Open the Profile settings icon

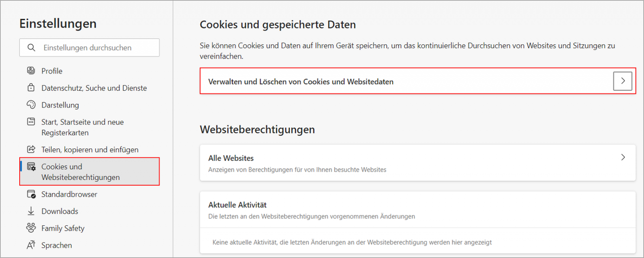[x=31, y=70]
